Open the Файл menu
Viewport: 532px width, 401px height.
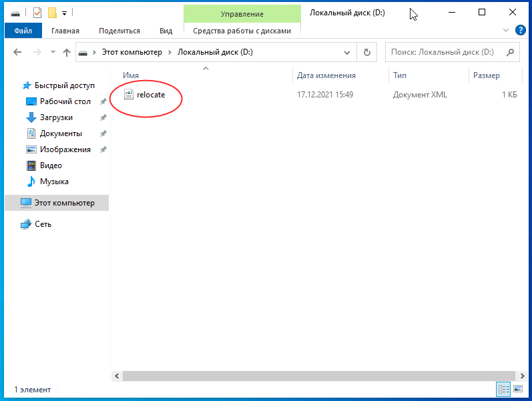[x=23, y=31]
